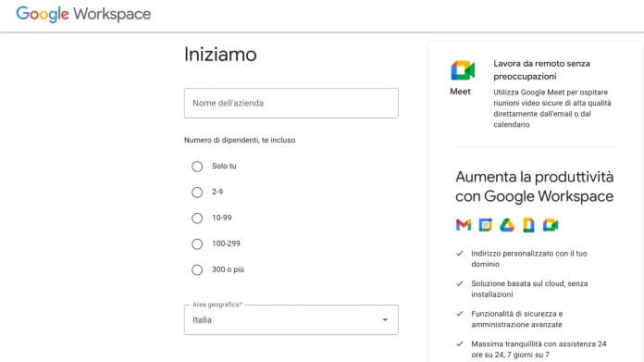Click 'Soluzione basata sul cloud' item
Screen dimensions: 644x362
[x=529, y=289]
